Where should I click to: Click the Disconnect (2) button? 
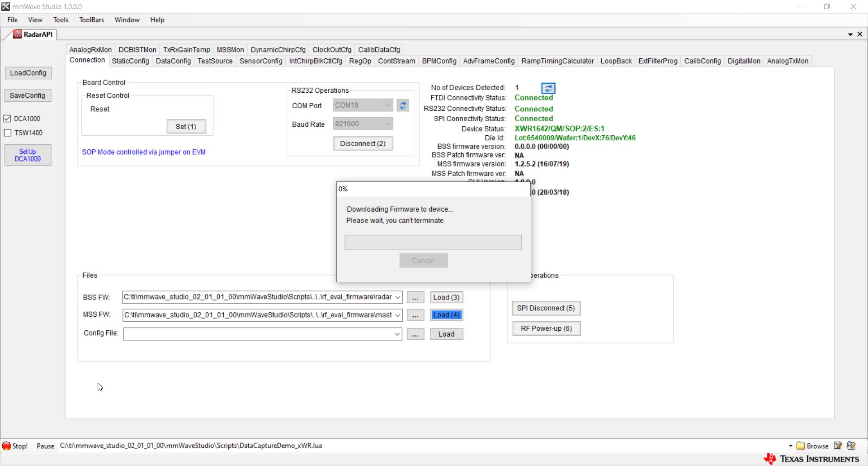[363, 143]
